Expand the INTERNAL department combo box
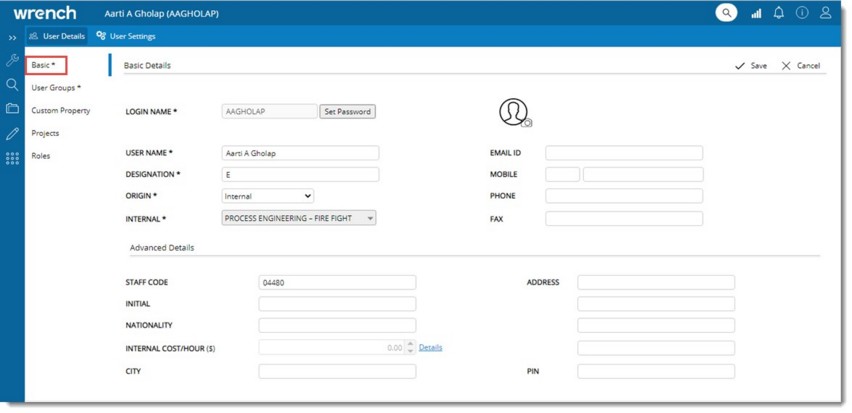The width and height of the screenshot is (852, 413). tap(298, 218)
